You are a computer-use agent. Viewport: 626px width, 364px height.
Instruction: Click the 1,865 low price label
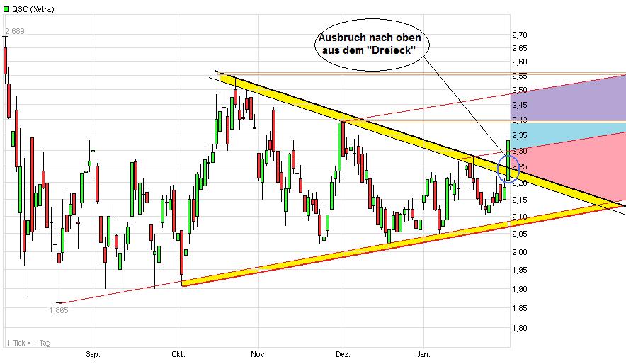click(x=59, y=310)
